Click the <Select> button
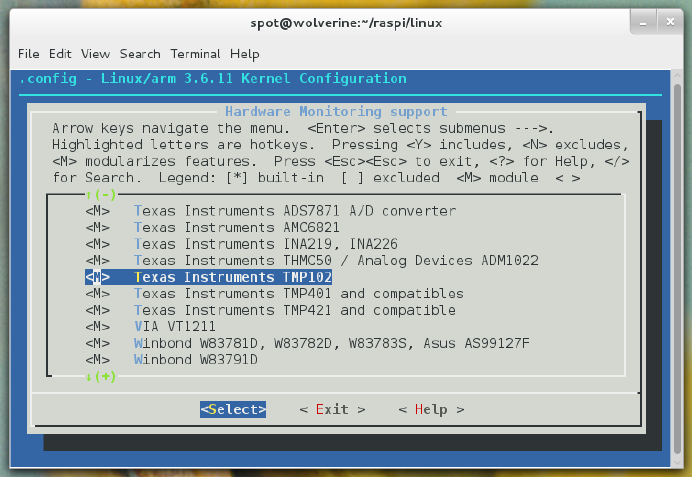Screen dimensions: 692x477 click(233, 409)
